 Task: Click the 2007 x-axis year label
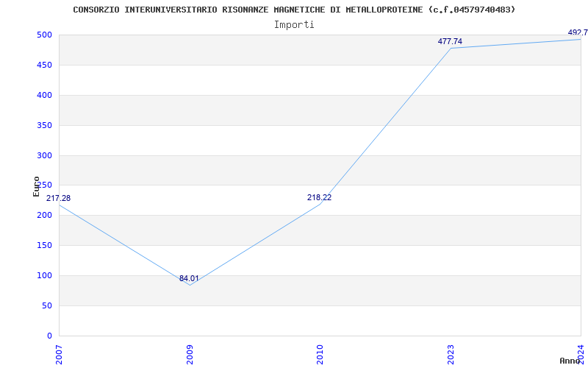click(x=59, y=355)
